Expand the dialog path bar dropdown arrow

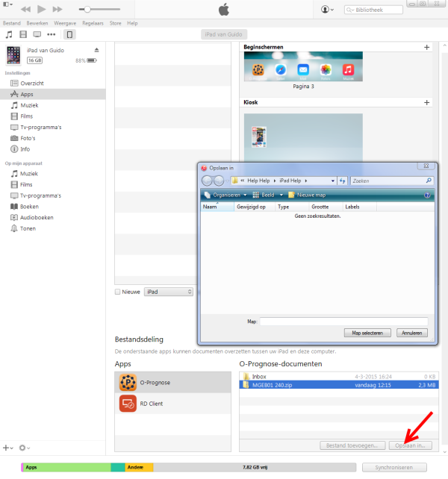tap(333, 181)
